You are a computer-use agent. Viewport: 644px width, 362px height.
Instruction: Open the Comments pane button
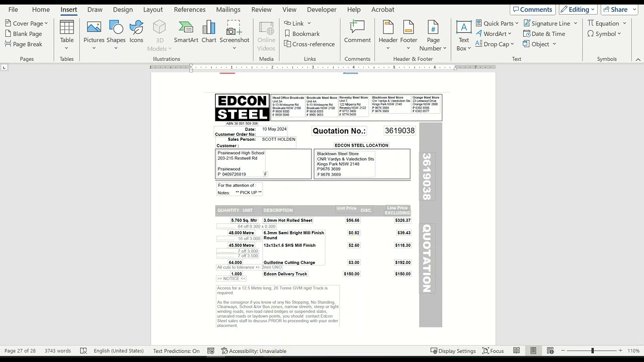click(x=532, y=10)
